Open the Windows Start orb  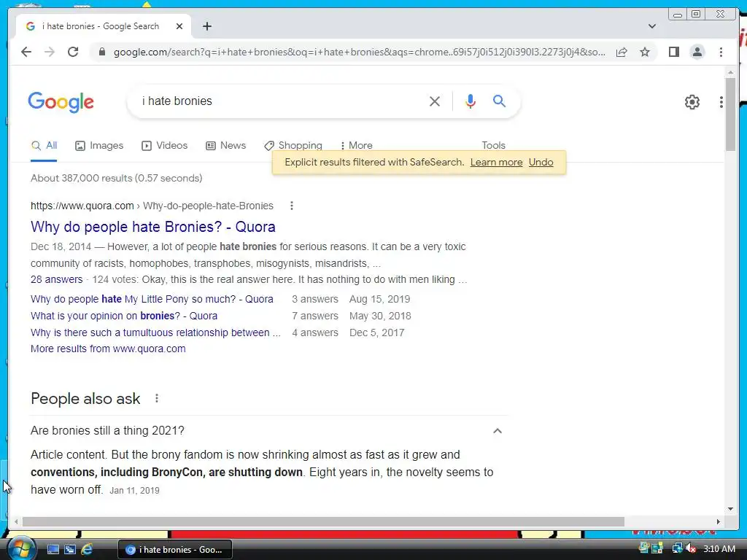pyautogui.click(x=20, y=549)
